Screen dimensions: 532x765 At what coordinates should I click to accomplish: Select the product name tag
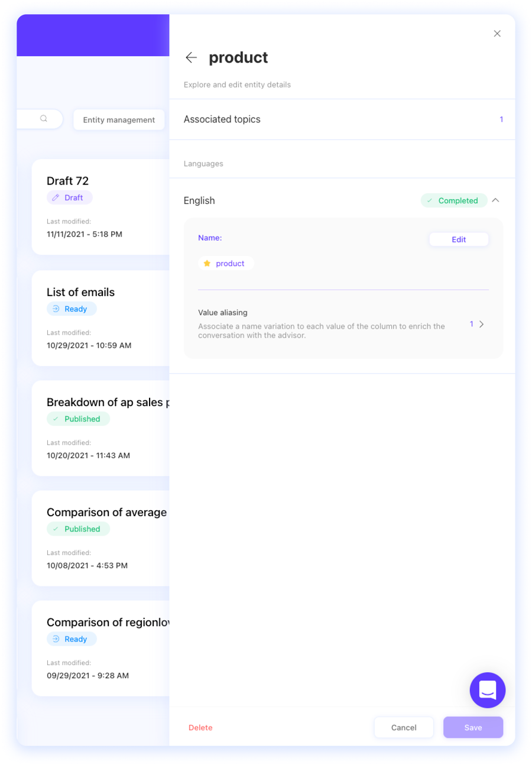(226, 264)
